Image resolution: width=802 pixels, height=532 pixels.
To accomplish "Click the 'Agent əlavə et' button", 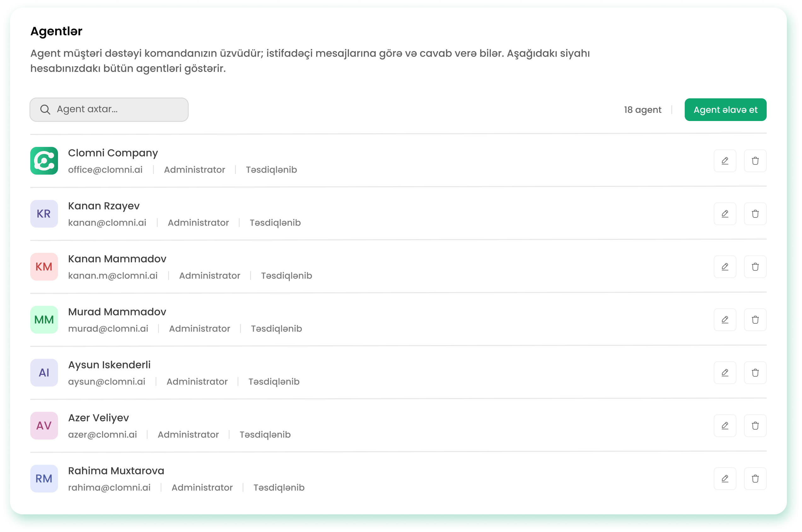I will (x=725, y=110).
